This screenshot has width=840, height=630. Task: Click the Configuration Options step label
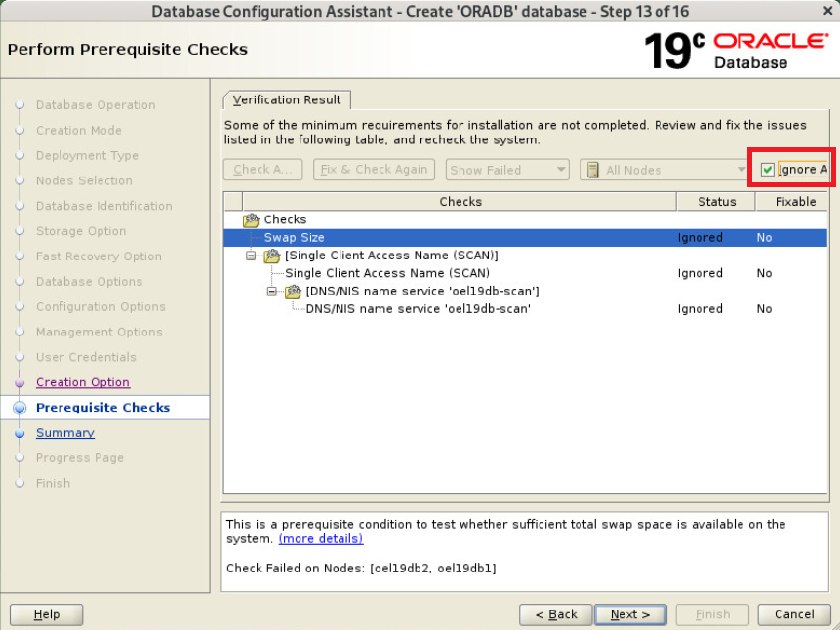coord(100,306)
